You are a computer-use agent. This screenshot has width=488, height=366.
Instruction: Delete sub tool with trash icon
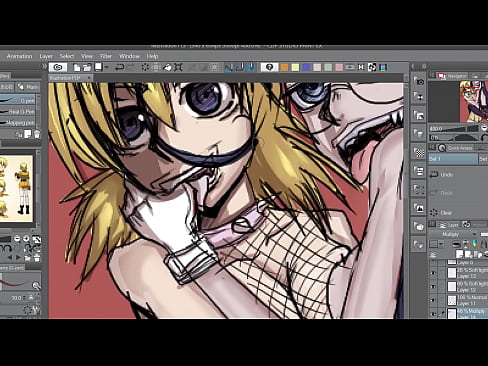[x=37, y=134]
